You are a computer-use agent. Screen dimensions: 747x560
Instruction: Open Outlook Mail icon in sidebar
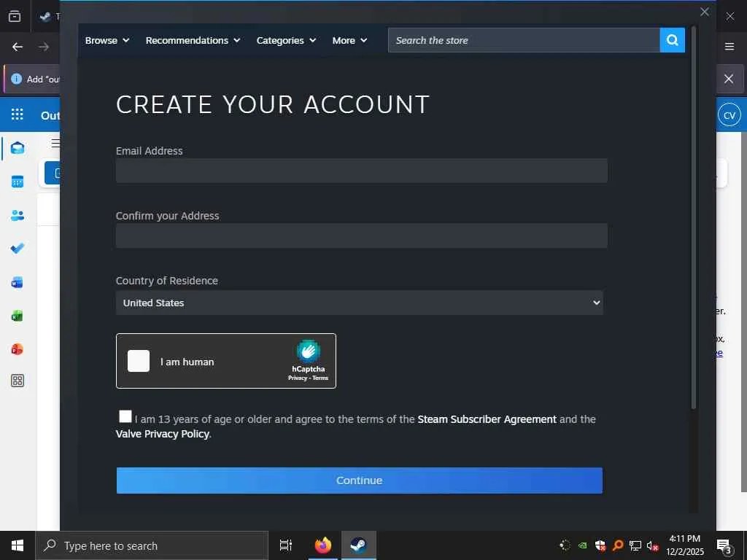[18, 148]
